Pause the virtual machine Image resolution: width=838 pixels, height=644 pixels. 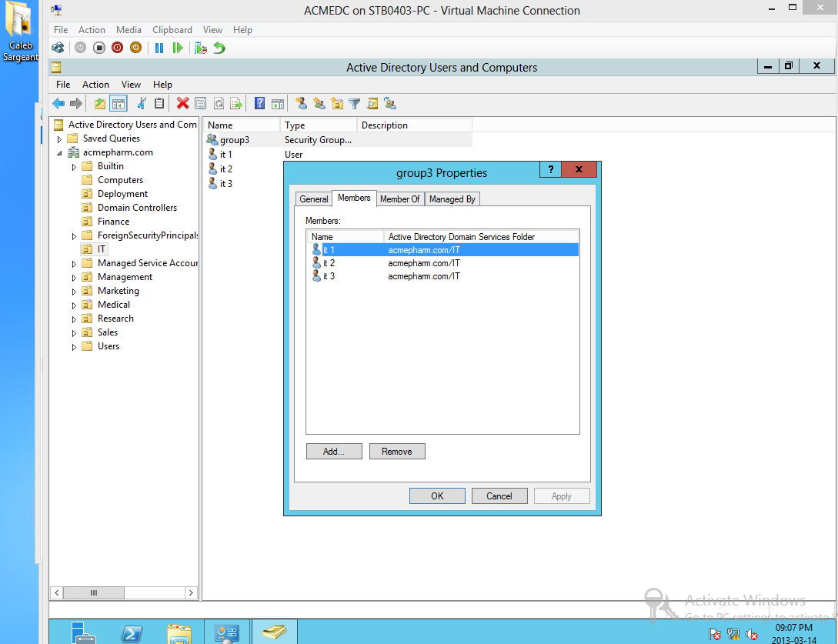coord(159,48)
